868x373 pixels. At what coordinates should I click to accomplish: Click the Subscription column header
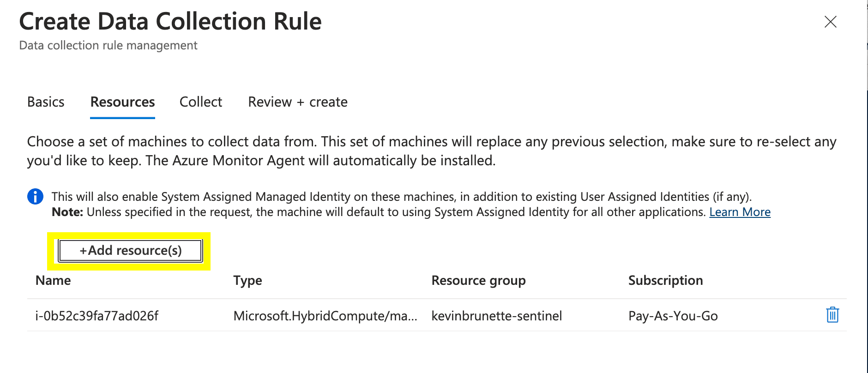pos(665,281)
